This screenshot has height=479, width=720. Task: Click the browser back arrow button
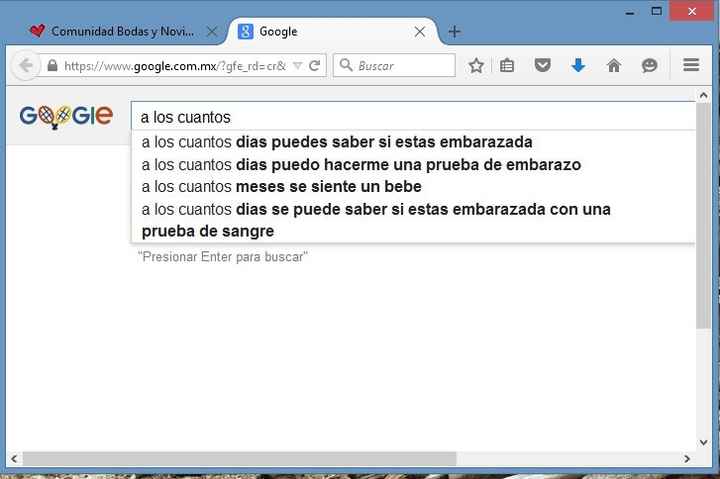click(x=26, y=66)
